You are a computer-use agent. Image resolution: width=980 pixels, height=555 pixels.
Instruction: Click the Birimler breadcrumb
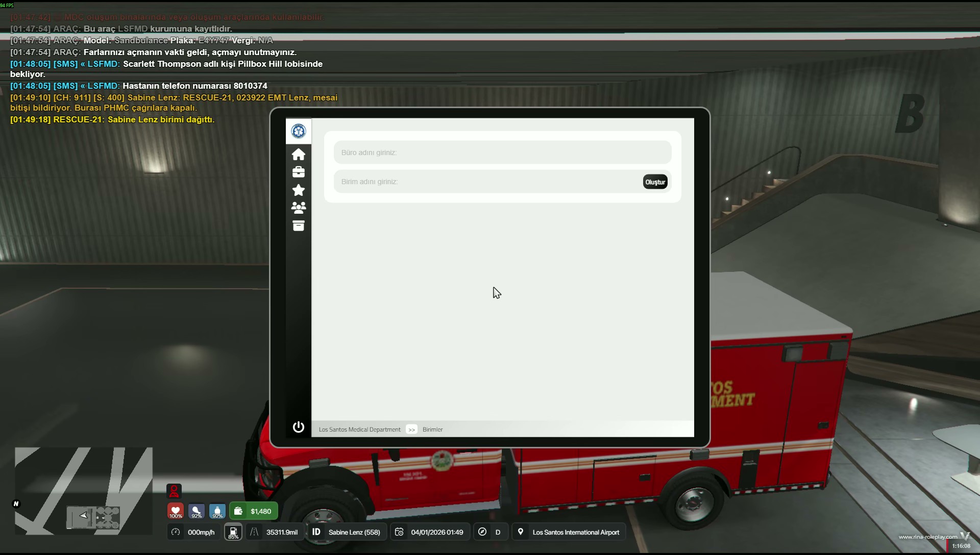[433, 430]
